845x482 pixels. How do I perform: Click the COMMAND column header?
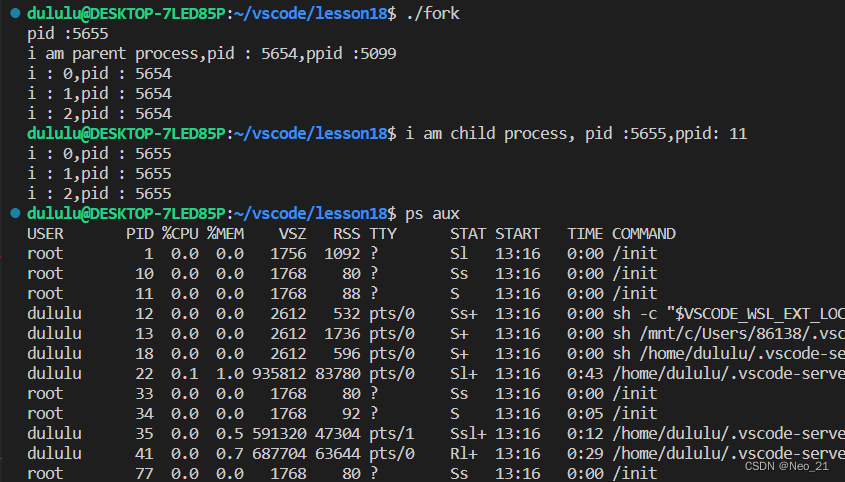coord(644,233)
